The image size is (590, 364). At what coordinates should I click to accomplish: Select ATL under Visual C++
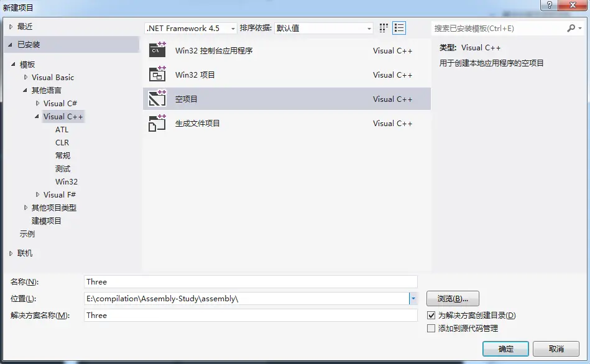click(62, 129)
